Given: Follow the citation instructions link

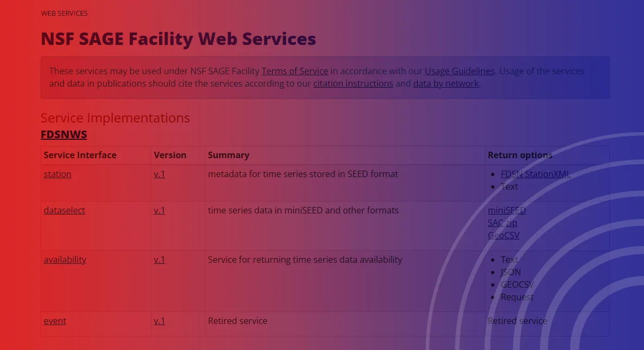Looking at the screenshot, I should coord(353,83).
